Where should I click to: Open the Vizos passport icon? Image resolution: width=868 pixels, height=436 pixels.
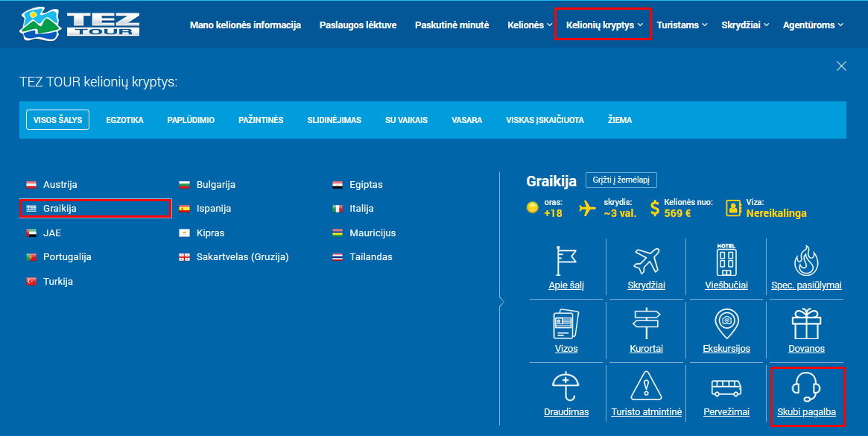point(566,323)
